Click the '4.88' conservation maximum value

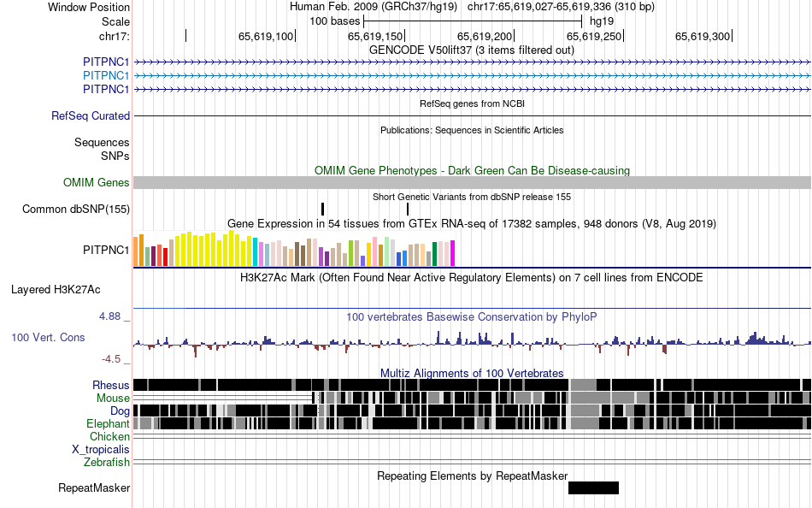(x=109, y=316)
